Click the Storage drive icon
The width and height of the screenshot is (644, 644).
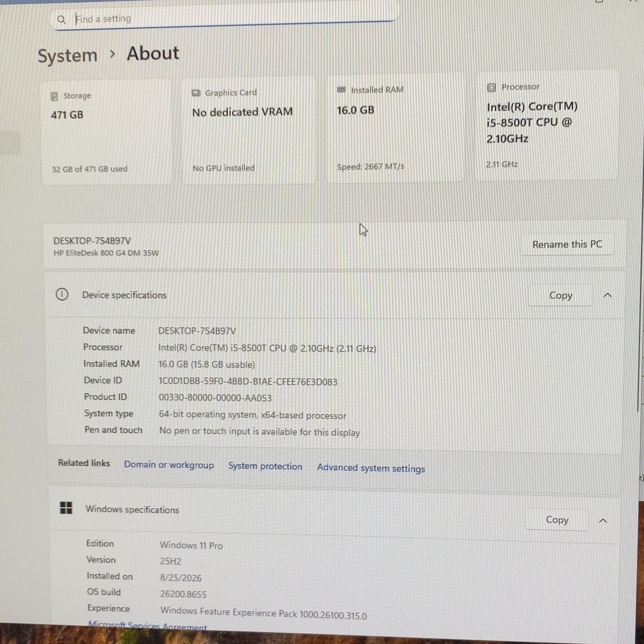point(54,96)
